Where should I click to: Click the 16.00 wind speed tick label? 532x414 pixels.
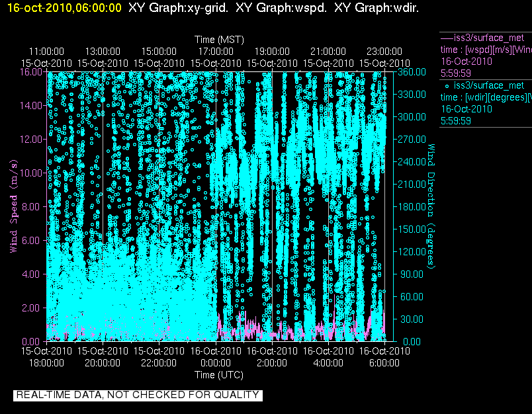point(31,72)
